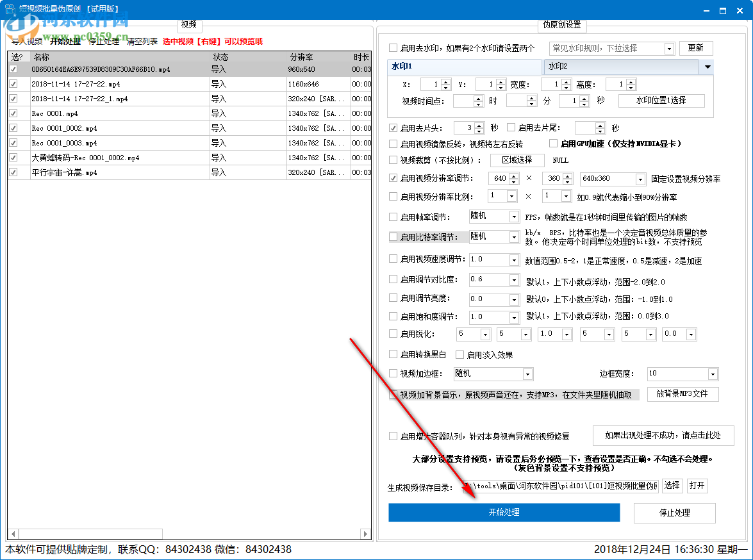The image size is (753, 560).
Task: Click 停止处理 in the top toolbar
Action: [104, 41]
